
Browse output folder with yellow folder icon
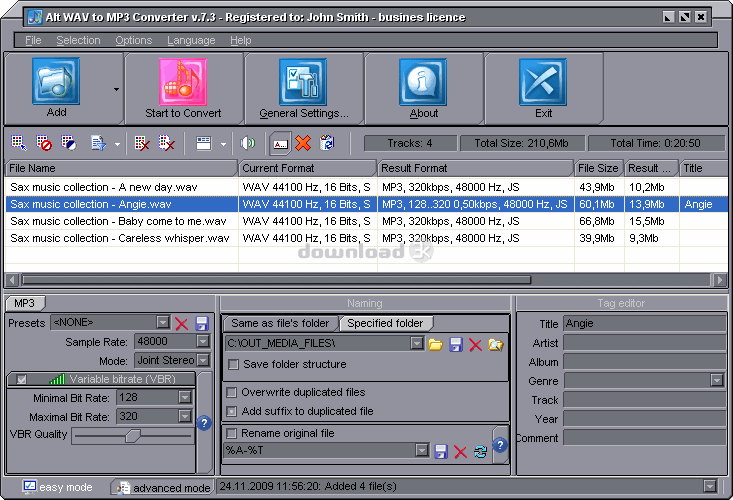(x=435, y=345)
